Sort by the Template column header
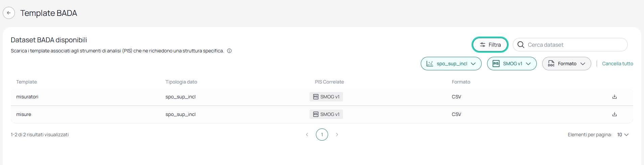644x165 pixels. pyautogui.click(x=26, y=82)
